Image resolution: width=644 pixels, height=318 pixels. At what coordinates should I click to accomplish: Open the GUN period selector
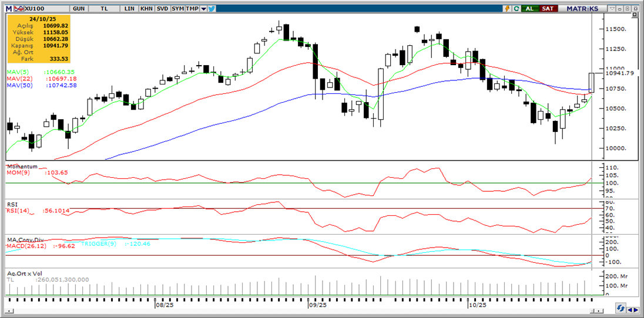pos(78,9)
